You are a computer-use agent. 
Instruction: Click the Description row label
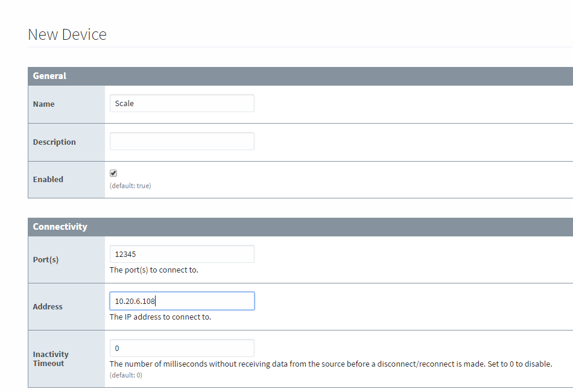(54, 142)
